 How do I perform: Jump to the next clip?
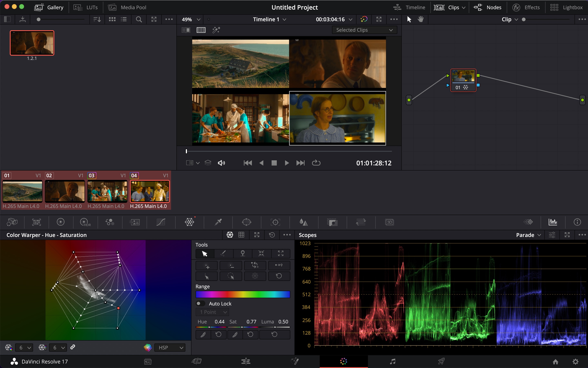click(300, 163)
